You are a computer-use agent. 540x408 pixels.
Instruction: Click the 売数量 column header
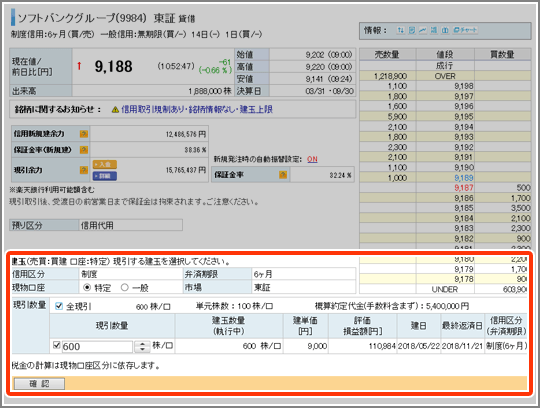click(x=387, y=54)
